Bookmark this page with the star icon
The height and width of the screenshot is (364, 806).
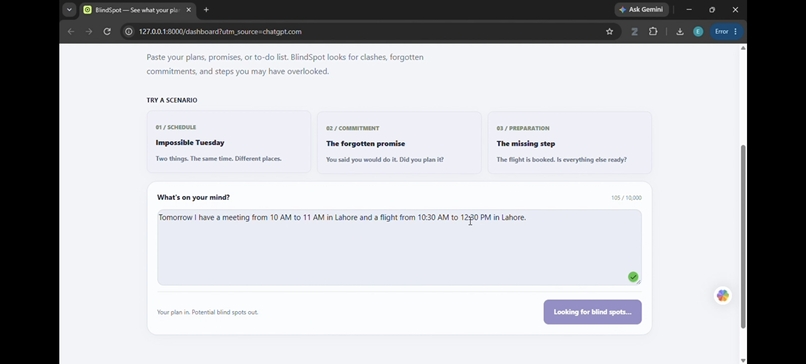(x=609, y=31)
